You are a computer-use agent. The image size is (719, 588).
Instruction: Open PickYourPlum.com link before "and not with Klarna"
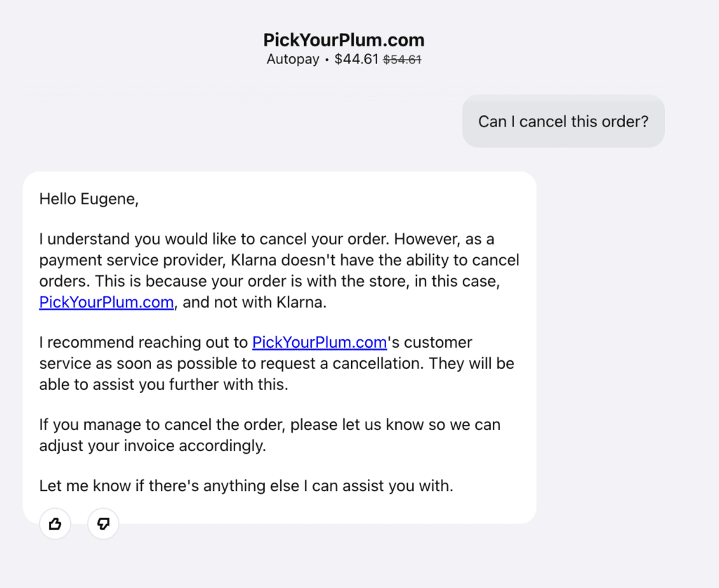pyautogui.click(x=106, y=303)
